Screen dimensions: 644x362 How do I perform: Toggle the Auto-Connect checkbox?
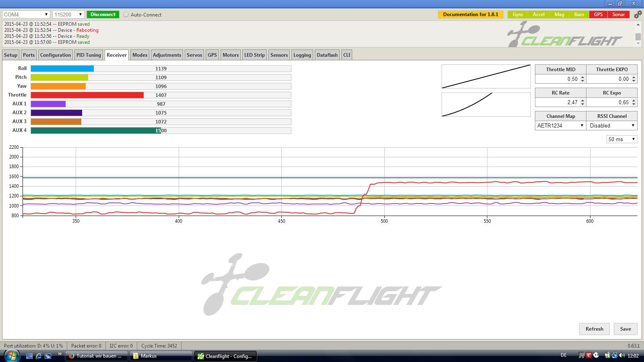click(x=126, y=14)
